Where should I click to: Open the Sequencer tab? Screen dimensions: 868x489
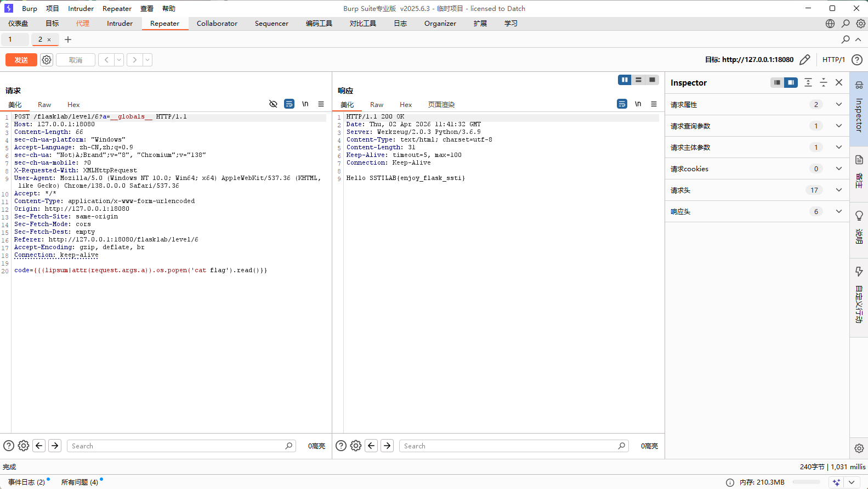271,24
